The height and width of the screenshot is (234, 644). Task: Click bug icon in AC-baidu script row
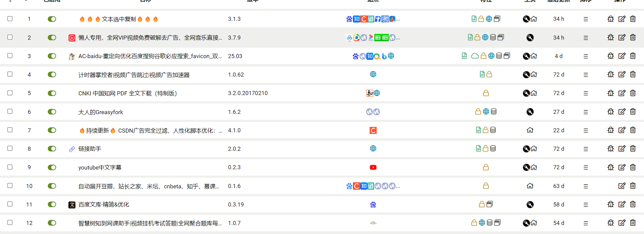[611, 56]
